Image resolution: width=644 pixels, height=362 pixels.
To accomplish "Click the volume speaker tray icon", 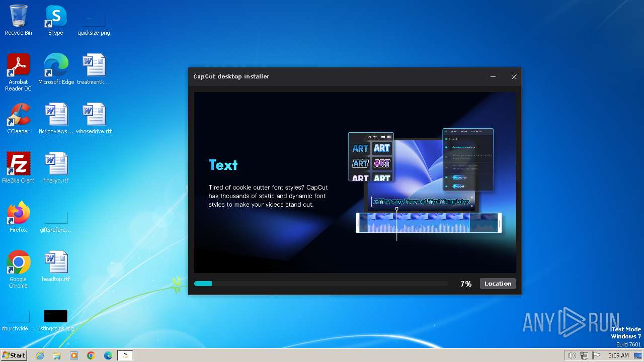I will coord(572,355).
